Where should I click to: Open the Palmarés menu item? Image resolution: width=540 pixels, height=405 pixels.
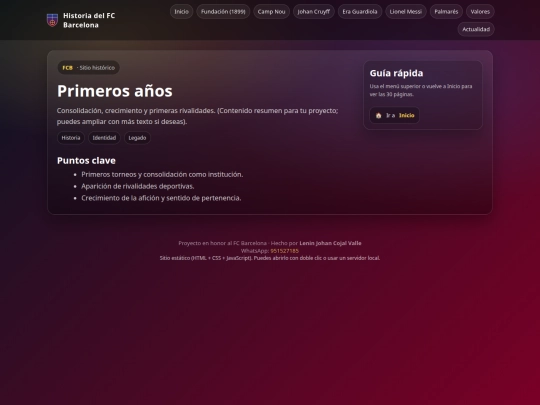[x=446, y=12]
